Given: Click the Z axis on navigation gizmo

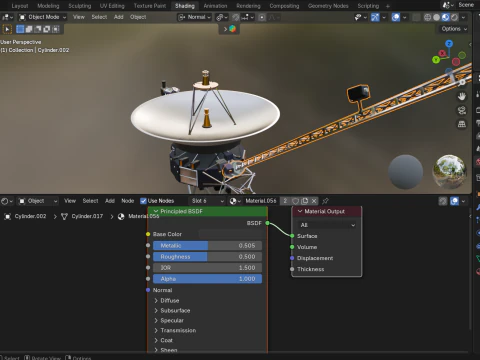Looking at the screenshot, I should (x=449, y=43).
